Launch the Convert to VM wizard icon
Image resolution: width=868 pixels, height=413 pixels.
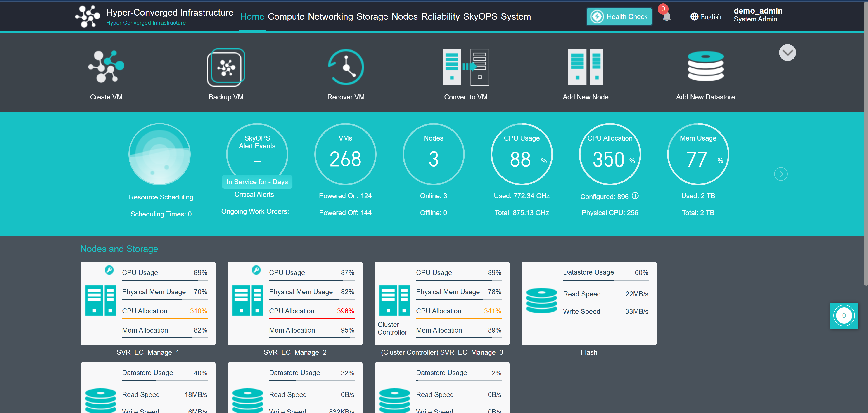tap(466, 67)
